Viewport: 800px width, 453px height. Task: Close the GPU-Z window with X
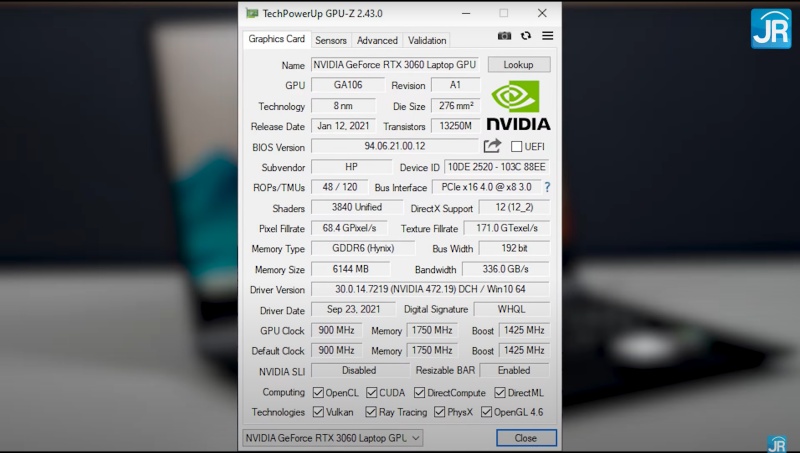click(542, 13)
